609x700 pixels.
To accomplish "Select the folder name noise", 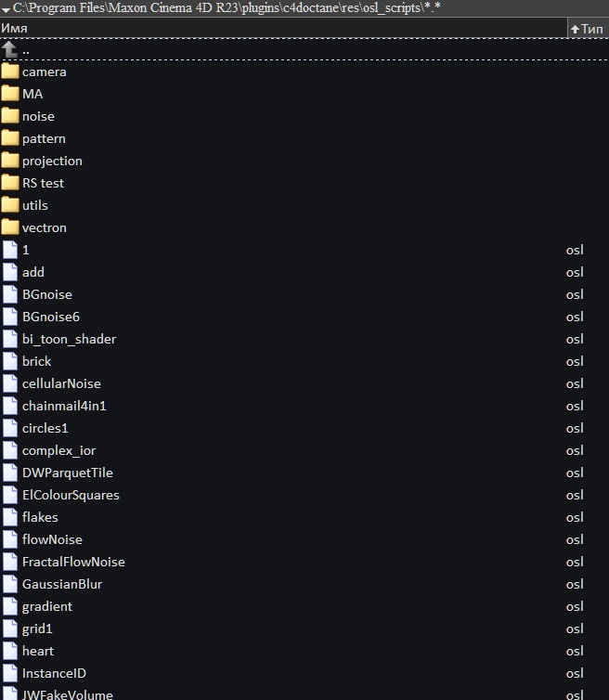I will pos(38,117).
